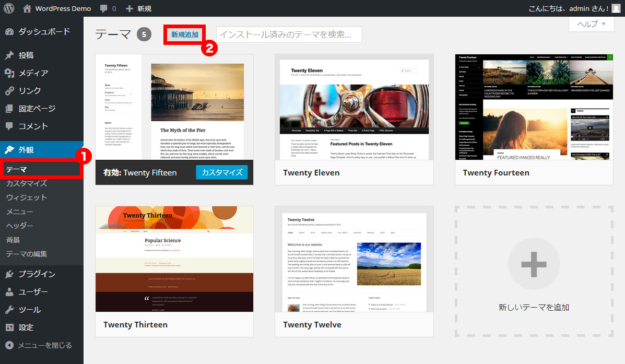Open ヘッダー submenu item
Viewport: 625px width, 364px height.
click(x=19, y=226)
